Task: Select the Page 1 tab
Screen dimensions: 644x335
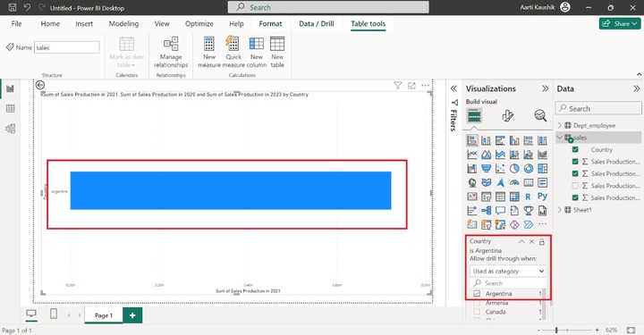Action: coord(104,315)
